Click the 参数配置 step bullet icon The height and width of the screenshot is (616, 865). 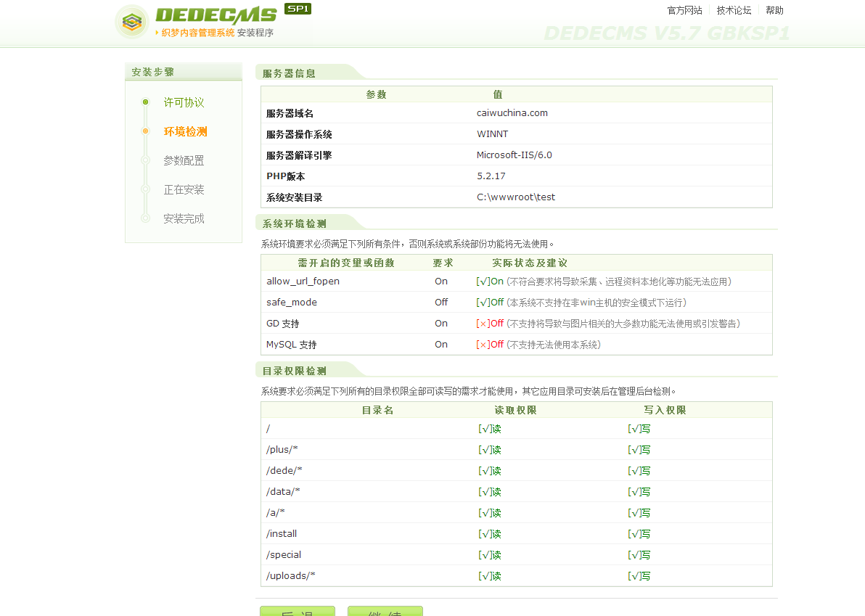tap(145, 160)
